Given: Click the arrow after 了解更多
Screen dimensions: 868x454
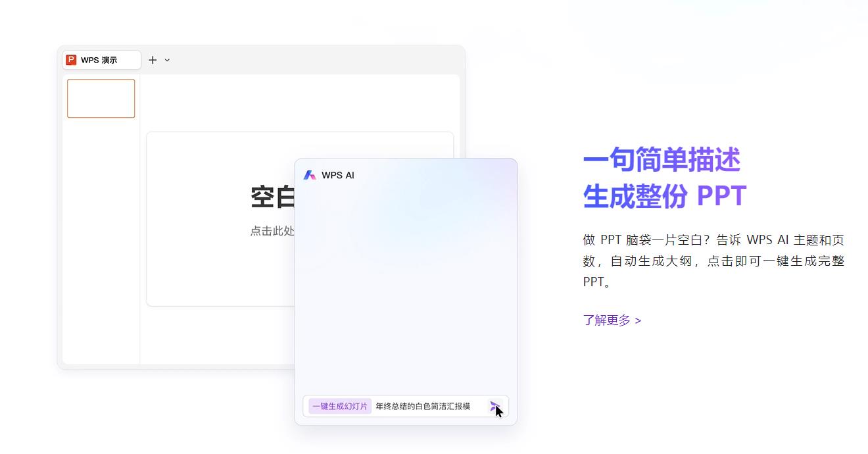Looking at the screenshot, I should [638, 321].
